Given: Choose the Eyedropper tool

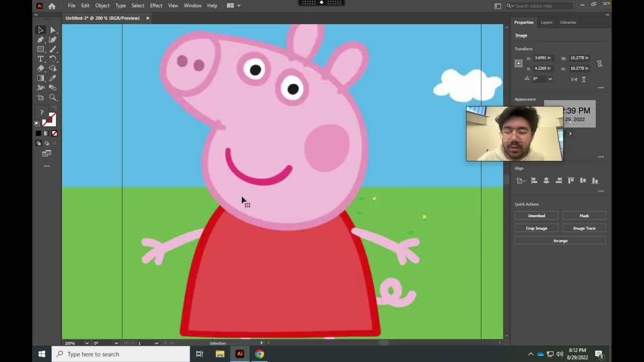Looking at the screenshot, I should [x=53, y=78].
